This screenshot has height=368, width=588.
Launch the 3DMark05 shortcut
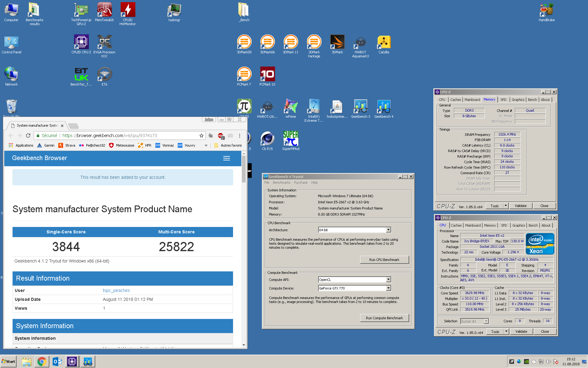tap(244, 44)
